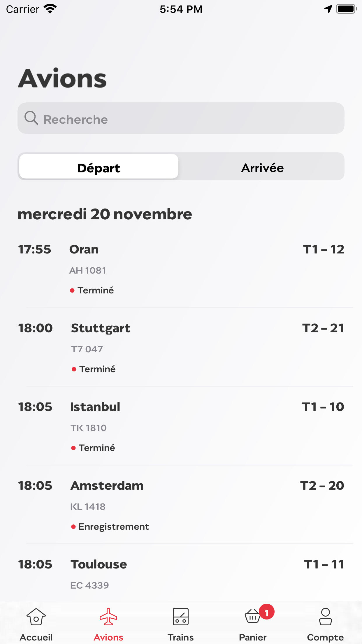
Task: Select the Départ segment
Action: pyautogui.click(x=99, y=167)
